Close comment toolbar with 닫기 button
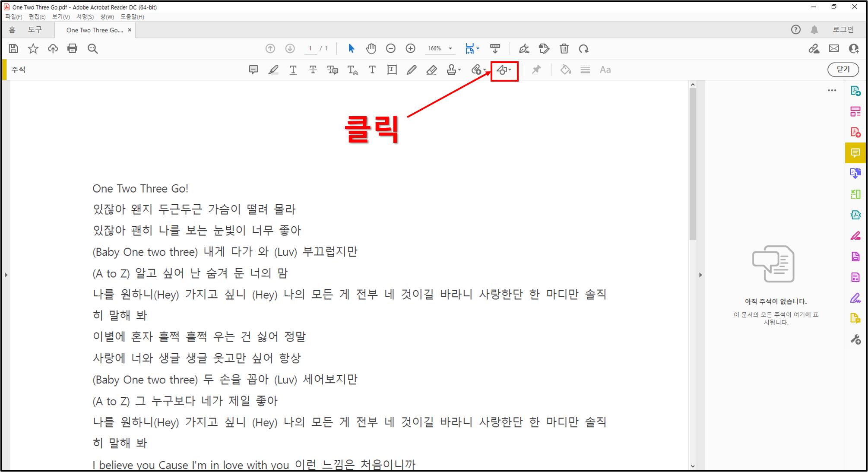Image resolution: width=868 pixels, height=472 pixels. point(843,70)
